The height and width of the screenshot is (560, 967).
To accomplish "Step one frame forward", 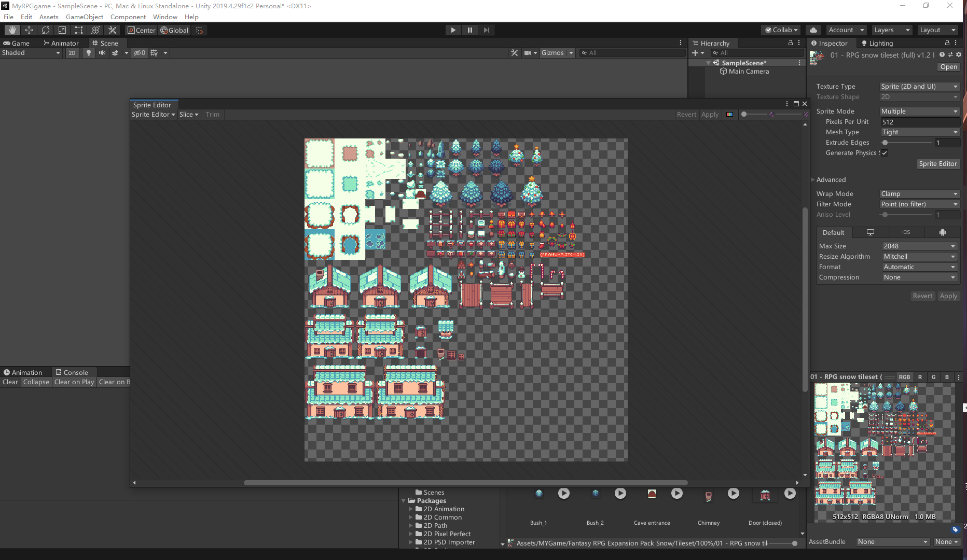I will point(486,30).
